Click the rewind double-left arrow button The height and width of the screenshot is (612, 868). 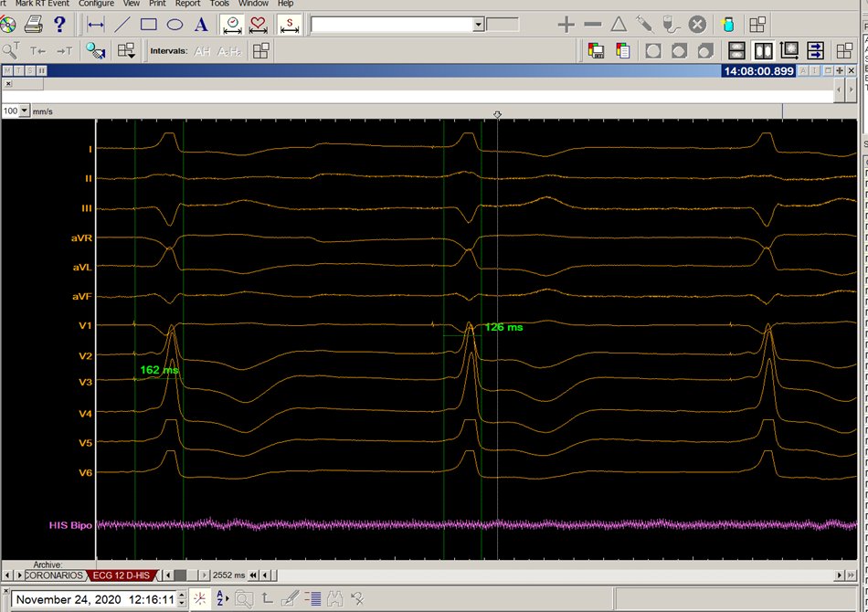[x=253, y=575]
